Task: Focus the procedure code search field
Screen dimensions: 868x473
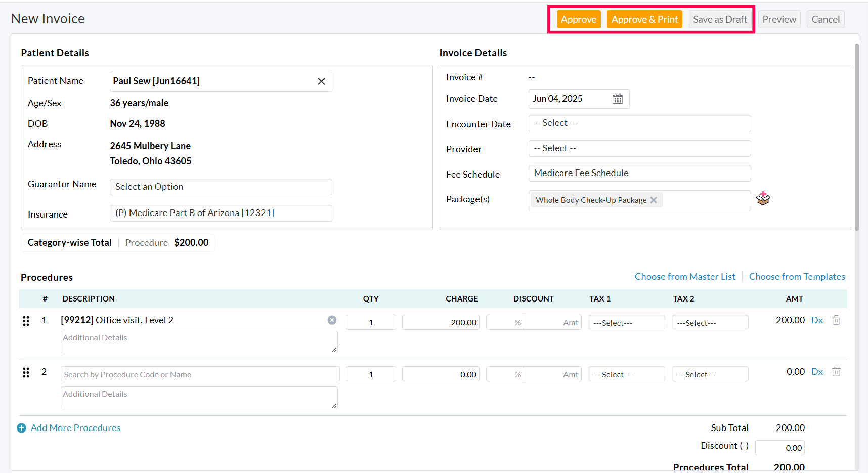Action: point(200,374)
